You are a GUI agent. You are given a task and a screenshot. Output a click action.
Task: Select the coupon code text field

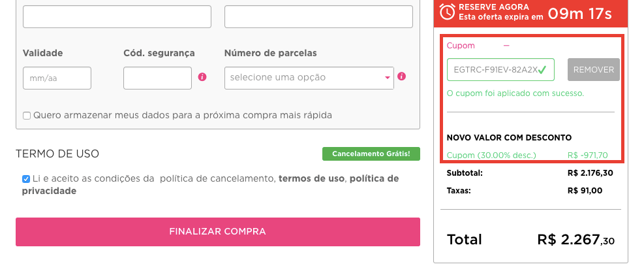493,69
